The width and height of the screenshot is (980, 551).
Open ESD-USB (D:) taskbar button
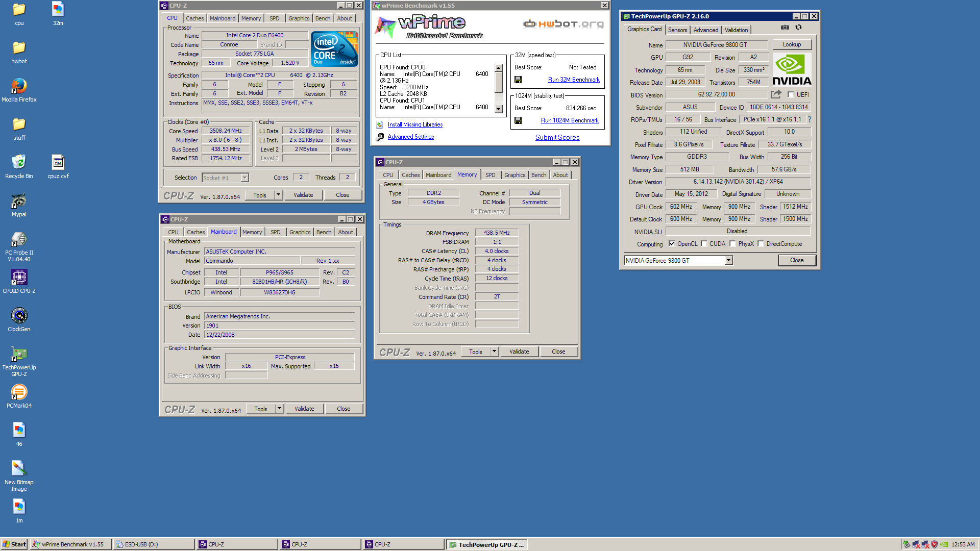154,544
